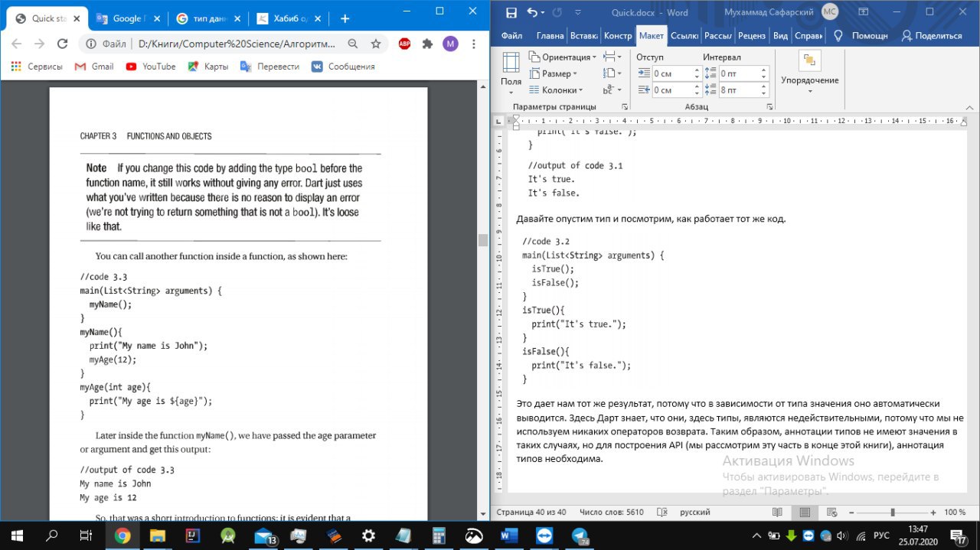Open the Файл tab in Word
The height and width of the screenshot is (550, 980).
pos(511,36)
